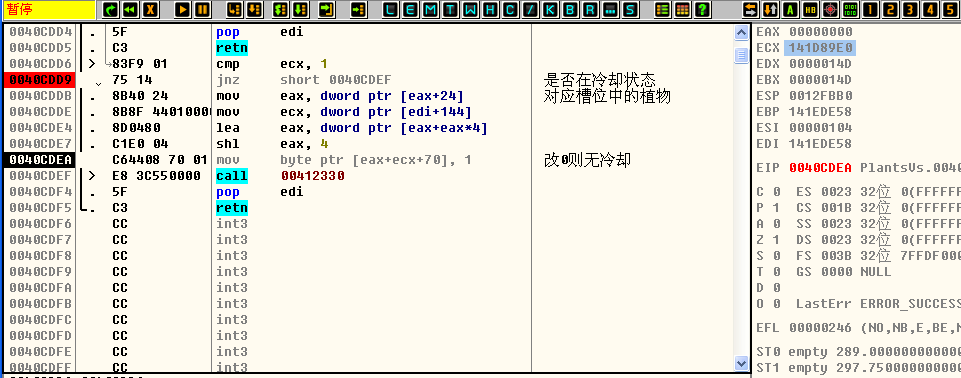Click the call 00412330 instruction

tap(281, 176)
